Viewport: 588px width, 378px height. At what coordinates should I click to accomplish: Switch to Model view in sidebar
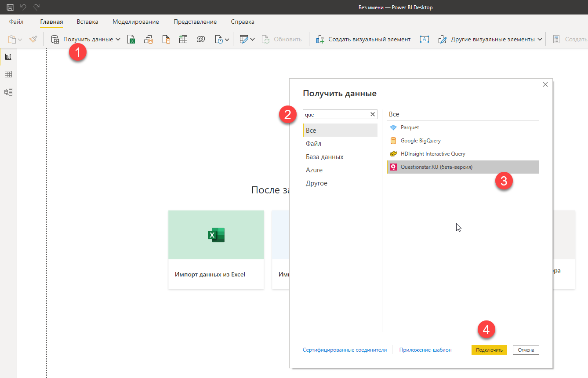[8, 92]
